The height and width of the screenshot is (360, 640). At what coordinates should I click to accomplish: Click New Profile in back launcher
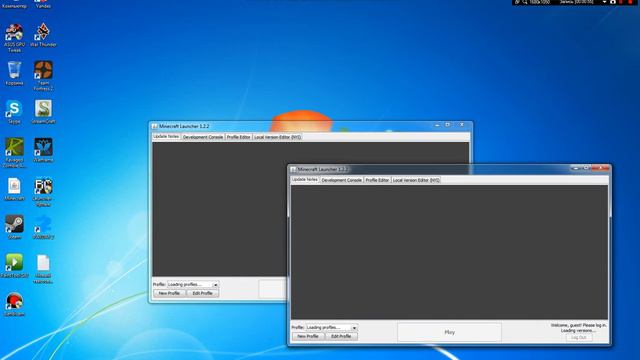169,293
